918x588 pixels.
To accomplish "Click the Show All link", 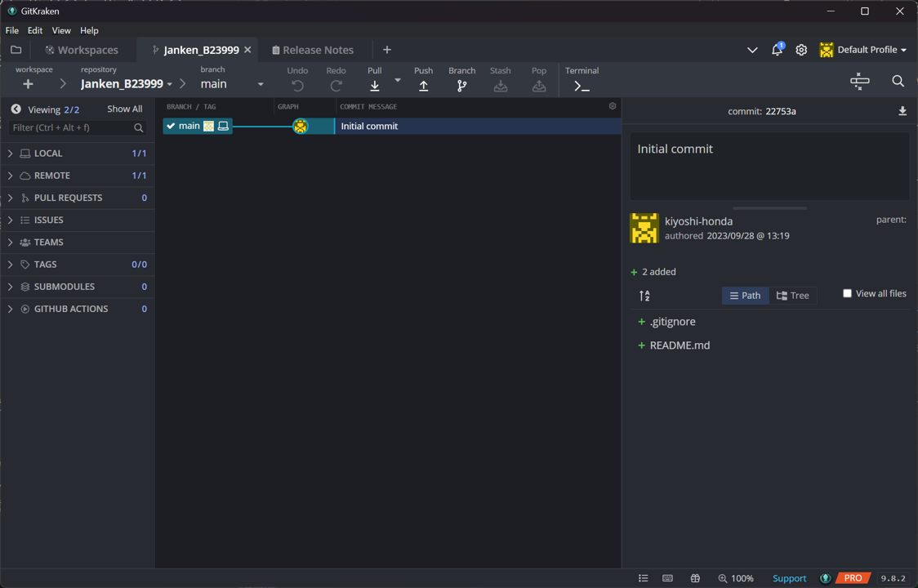I will pos(124,109).
